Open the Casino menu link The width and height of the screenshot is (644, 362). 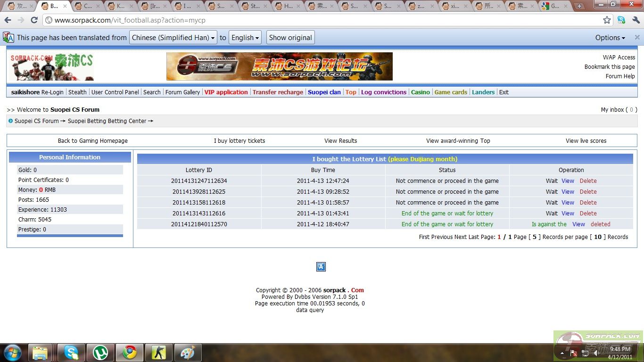(x=420, y=92)
